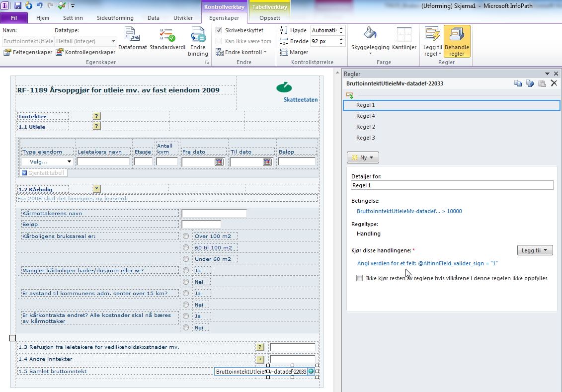
Task: Click the copy all rules icon
Action: point(530,83)
